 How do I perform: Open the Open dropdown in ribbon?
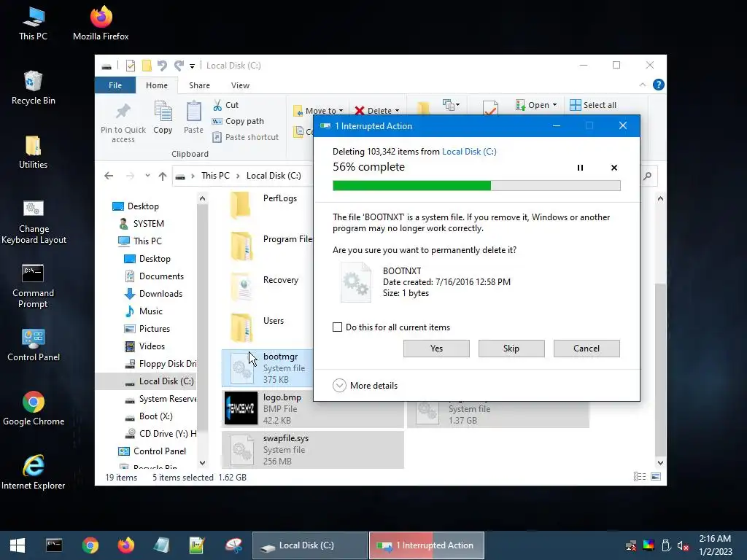[x=536, y=105]
